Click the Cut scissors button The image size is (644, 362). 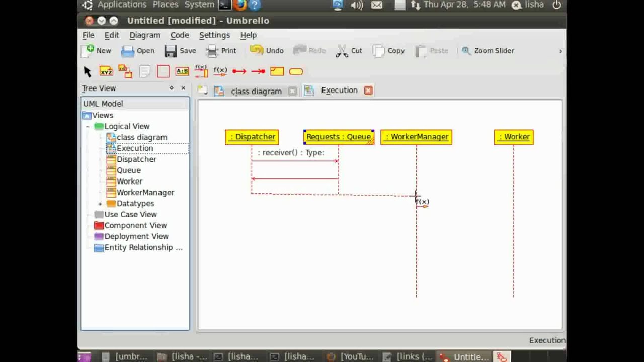pyautogui.click(x=349, y=50)
